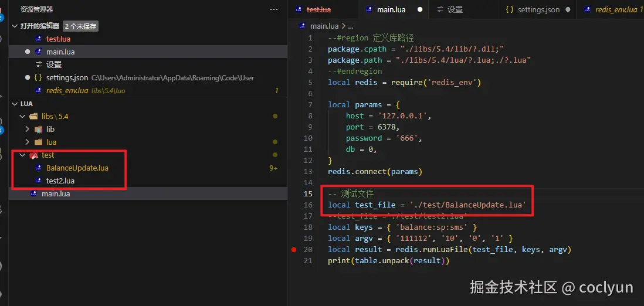Click the 2 个未保存 badge
Image resolution: width=644 pixels, height=306 pixels.
point(80,26)
